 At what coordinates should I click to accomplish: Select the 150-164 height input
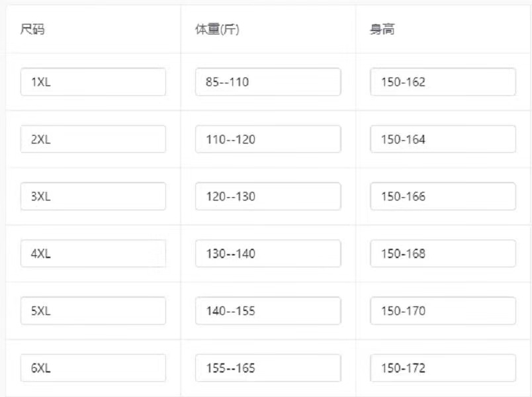(x=443, y=139)
